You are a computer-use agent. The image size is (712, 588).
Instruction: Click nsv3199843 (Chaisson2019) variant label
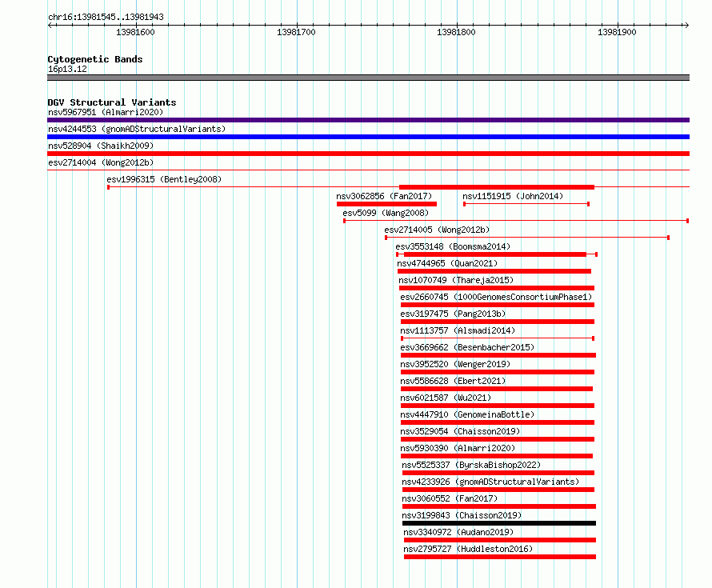pos(462,515)
